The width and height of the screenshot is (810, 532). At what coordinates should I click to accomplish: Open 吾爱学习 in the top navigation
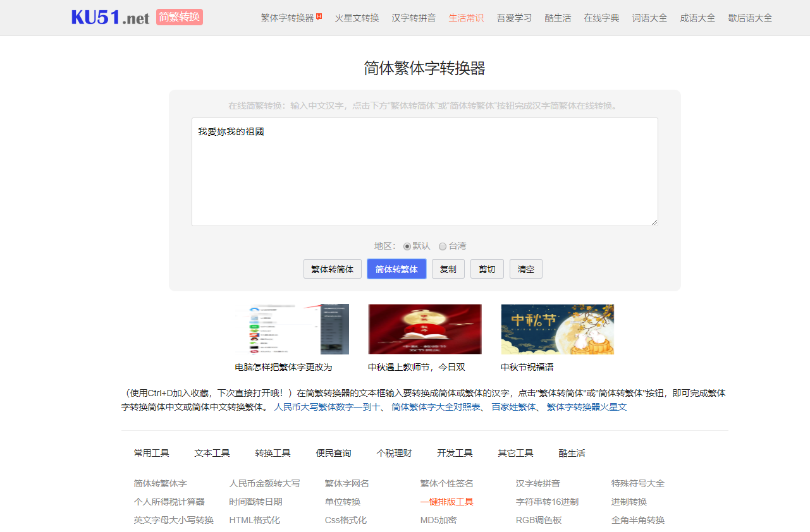coord(514,18)
